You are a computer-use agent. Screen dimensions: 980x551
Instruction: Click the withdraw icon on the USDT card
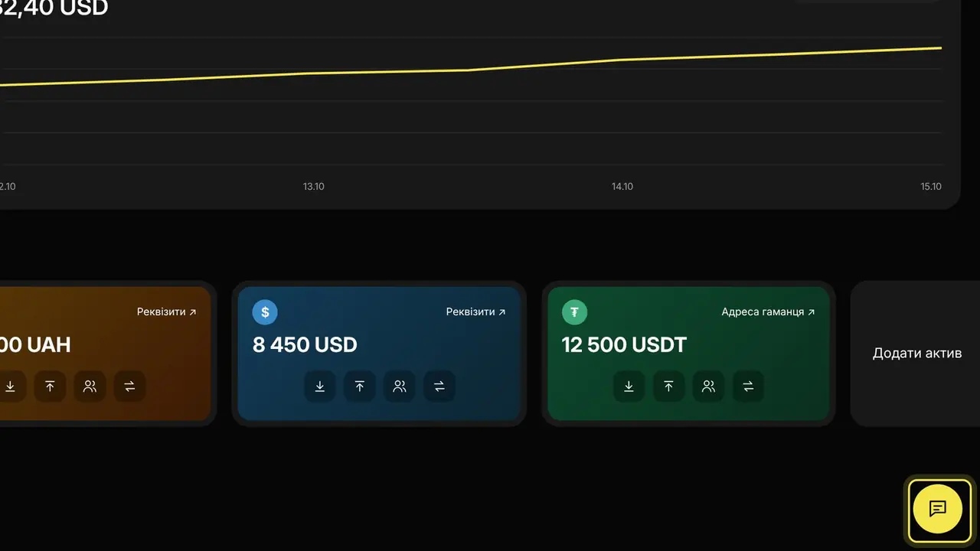pos(669,386)
